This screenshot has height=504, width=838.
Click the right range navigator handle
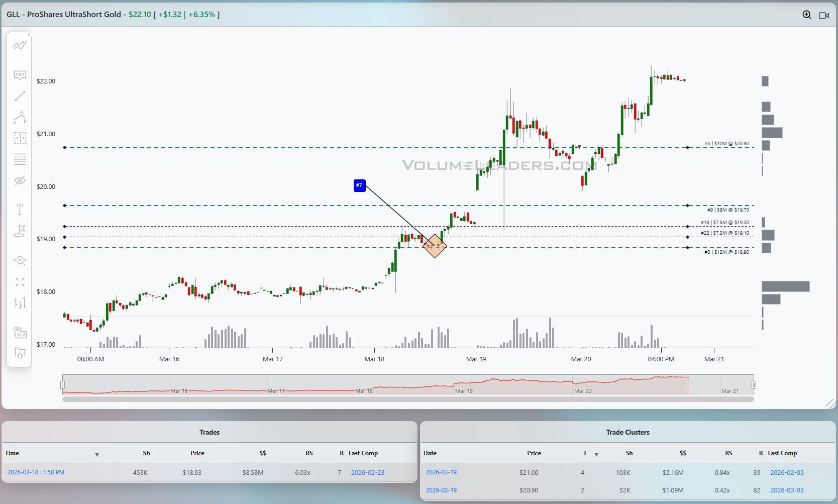(x=754, y=385)
